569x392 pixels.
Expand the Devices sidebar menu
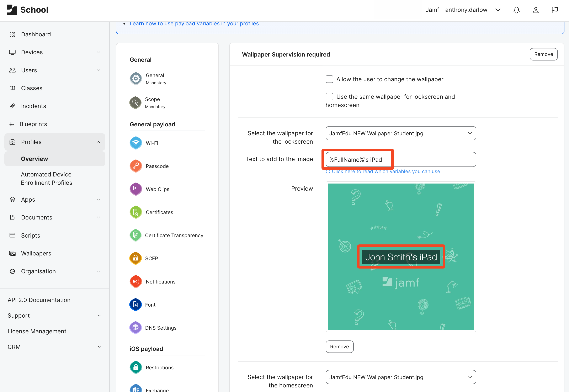(55, 52)
